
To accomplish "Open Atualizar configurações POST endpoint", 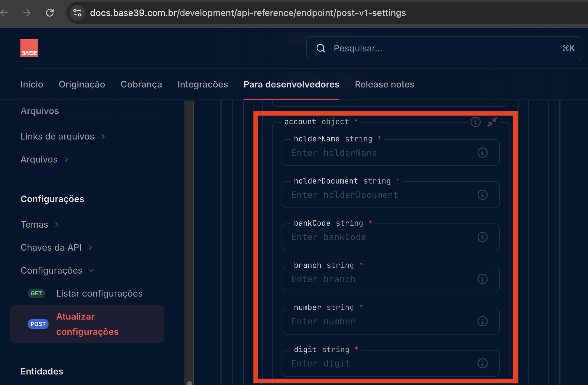I will tap(87, 324).
